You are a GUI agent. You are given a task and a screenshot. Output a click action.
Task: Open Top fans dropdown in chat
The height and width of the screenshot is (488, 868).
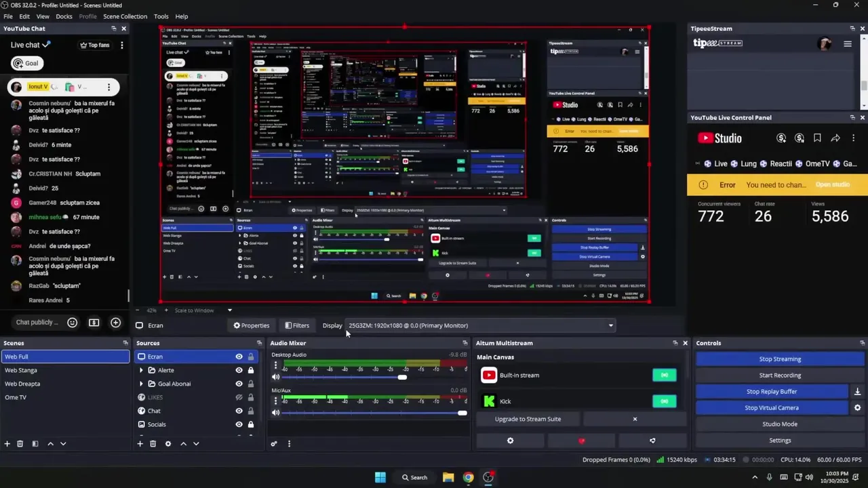[x=94, y=45]
